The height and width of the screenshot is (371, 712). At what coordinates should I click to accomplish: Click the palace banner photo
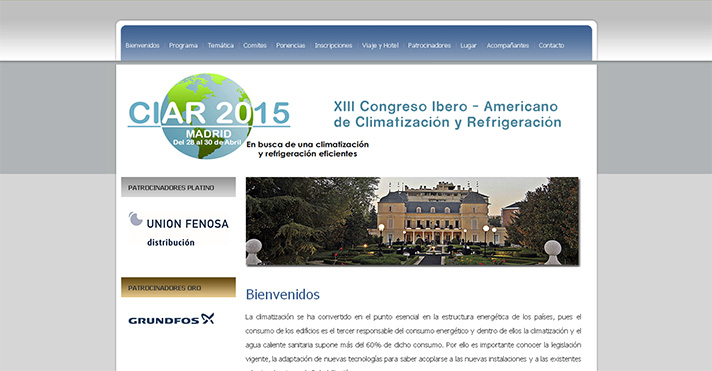[x=412, y=221]
